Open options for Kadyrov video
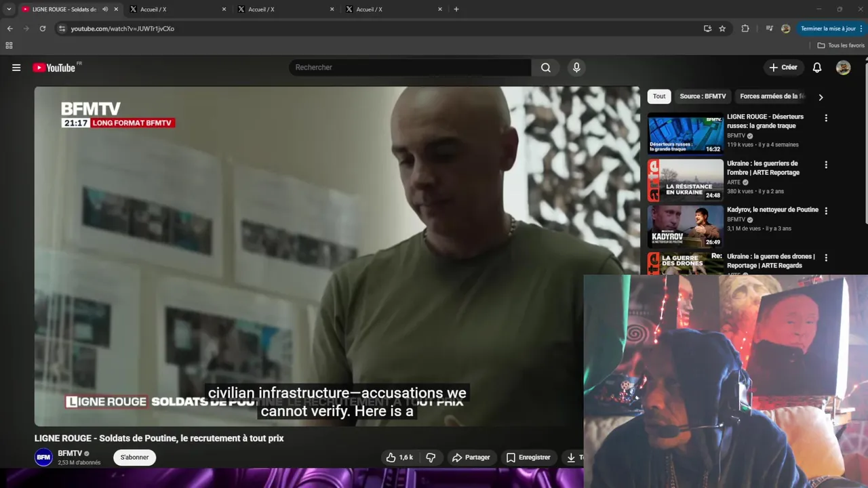Screen dimensions: 868x488 [x=826, y=211]
